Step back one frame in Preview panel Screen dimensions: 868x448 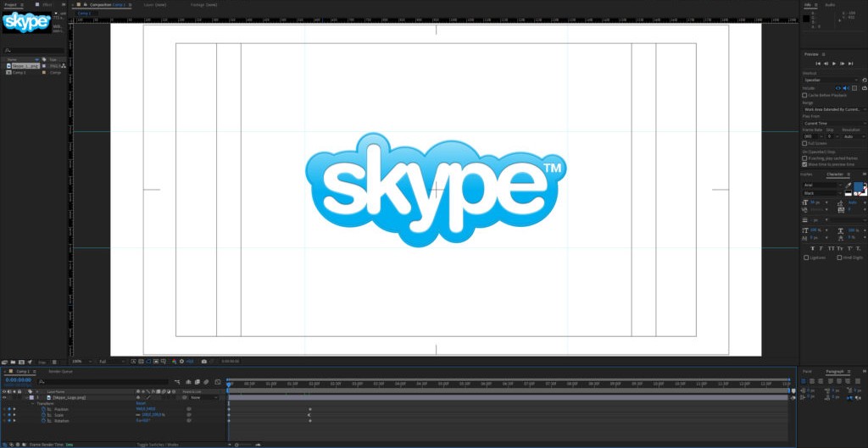coord(826,63)
